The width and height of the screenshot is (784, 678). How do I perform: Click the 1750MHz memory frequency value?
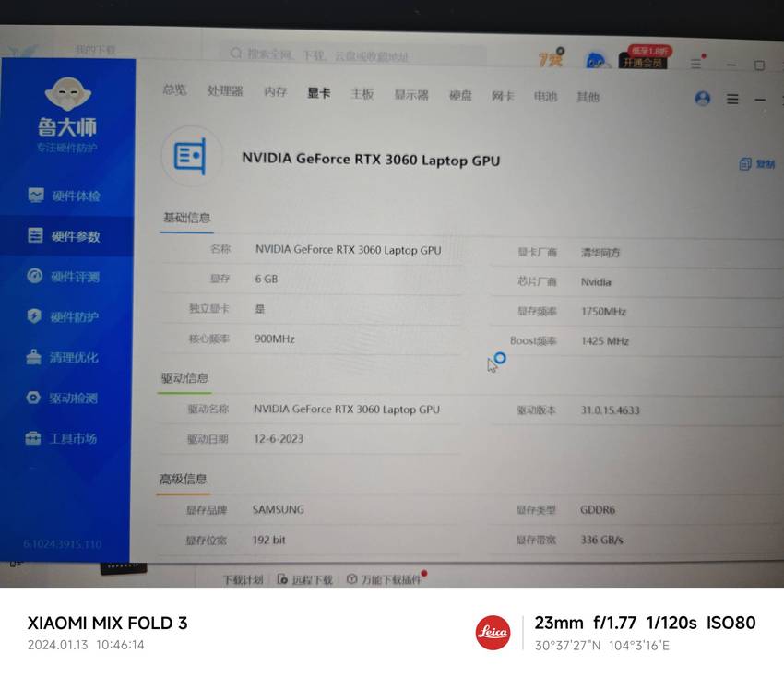(x=603, y=312)
